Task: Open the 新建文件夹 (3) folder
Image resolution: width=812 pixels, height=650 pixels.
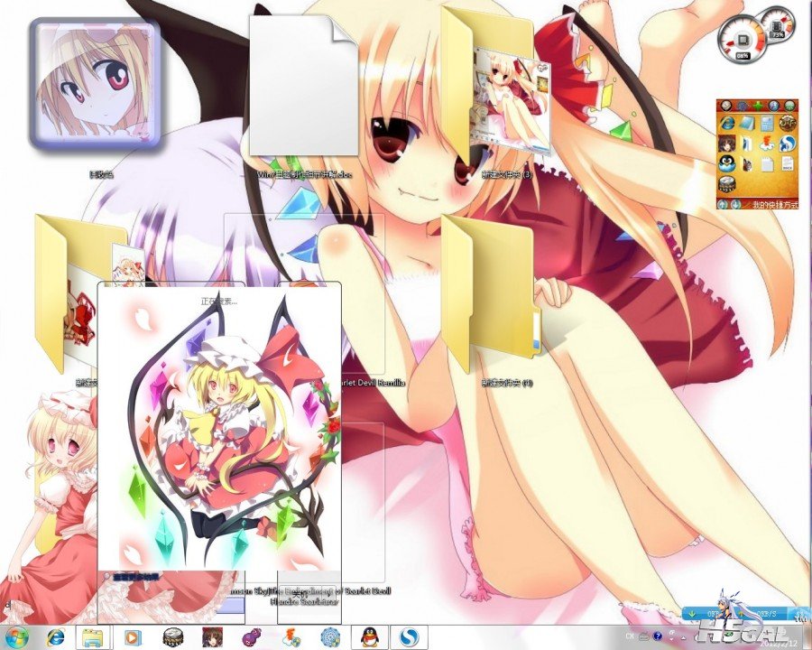Action: (x=494, y=88)
